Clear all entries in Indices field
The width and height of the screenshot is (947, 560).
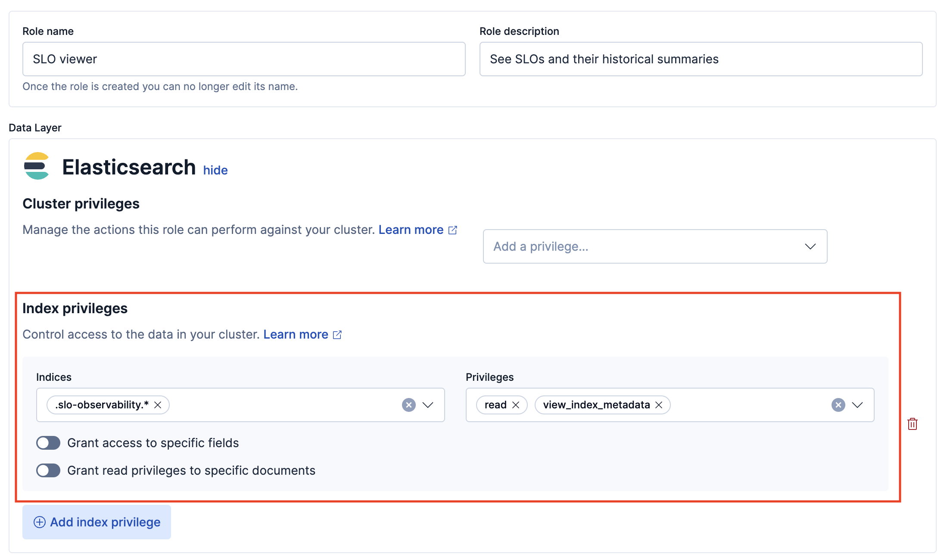(x=408, y=405)
